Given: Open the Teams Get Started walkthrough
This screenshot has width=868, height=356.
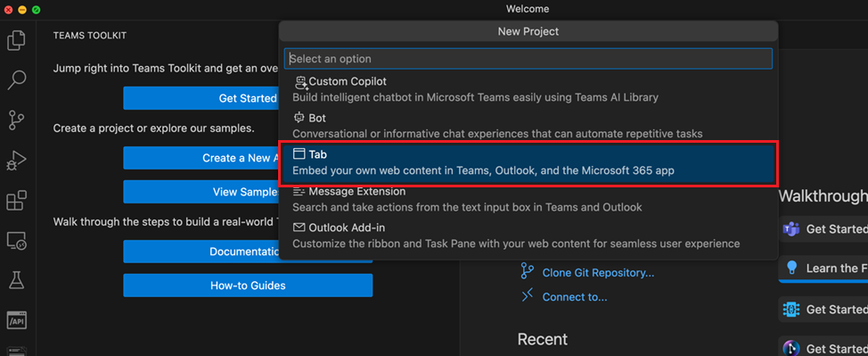Looking at the screenshot, I should [x=823, y=228].
